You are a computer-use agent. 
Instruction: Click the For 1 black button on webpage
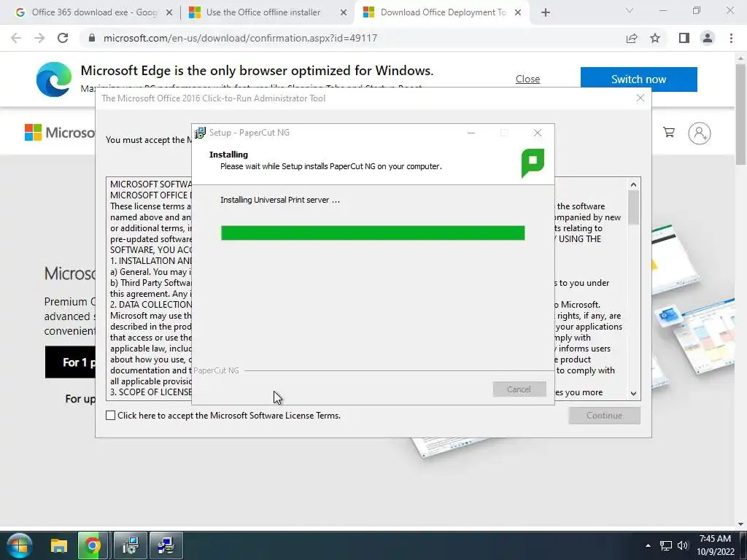tap(70, 362)
